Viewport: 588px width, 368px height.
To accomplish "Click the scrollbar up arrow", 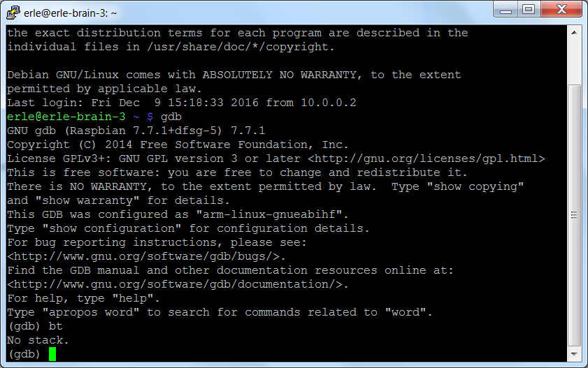I will click(x=574, y=33).
